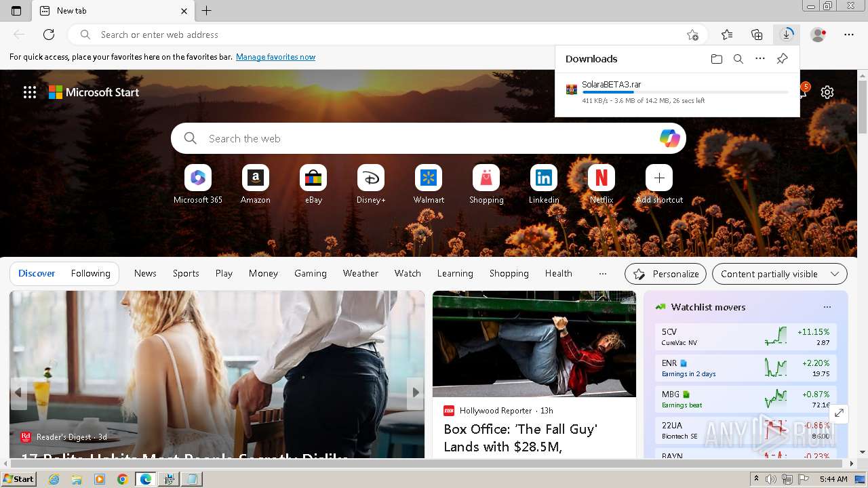Show hidden system tray icons arrow

click(757, 479)
